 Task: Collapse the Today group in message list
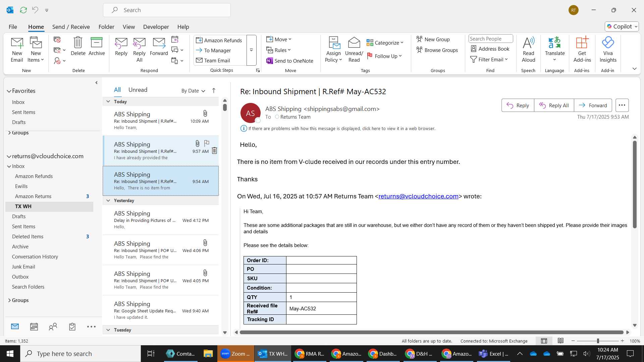pyautogui.click(x=108, y=101)
